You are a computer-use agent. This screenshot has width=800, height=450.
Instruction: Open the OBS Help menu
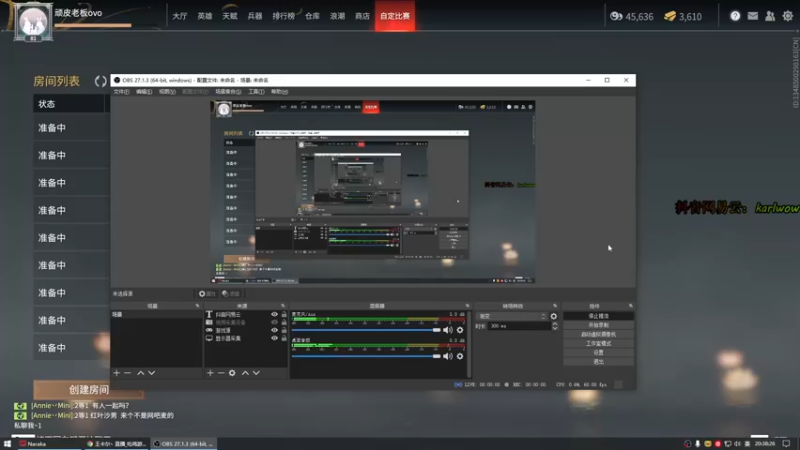coord(279,92)
